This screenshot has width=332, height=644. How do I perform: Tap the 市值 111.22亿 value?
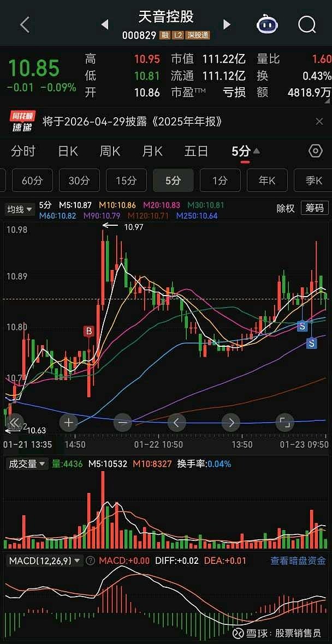(224, 59)
